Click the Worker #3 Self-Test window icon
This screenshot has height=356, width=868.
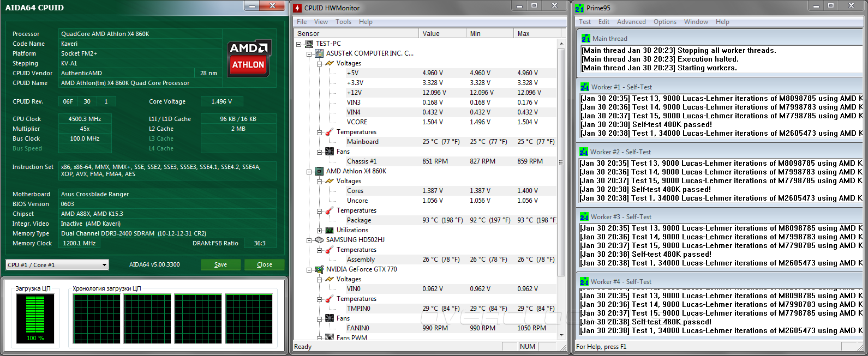(584, 217)
